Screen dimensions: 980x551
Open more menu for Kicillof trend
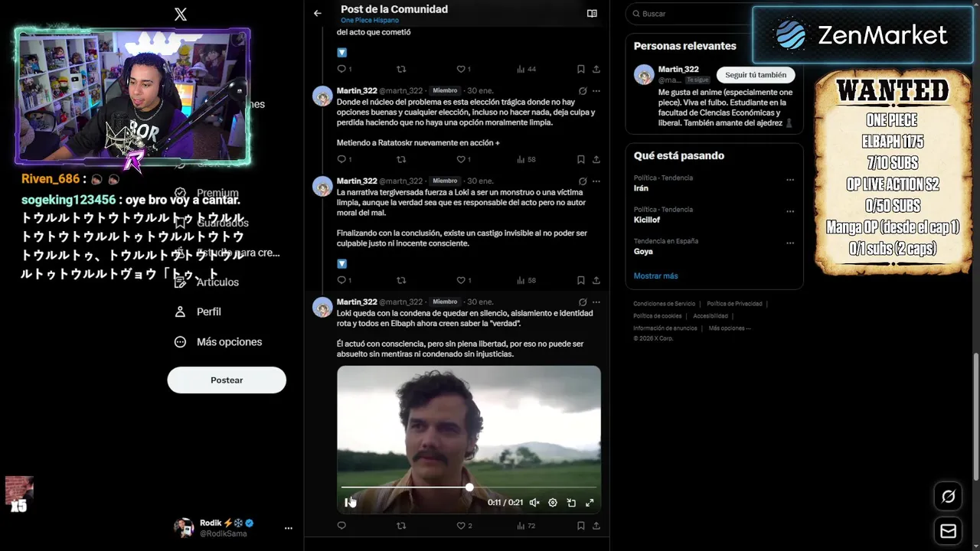click(x=790, y=211)
